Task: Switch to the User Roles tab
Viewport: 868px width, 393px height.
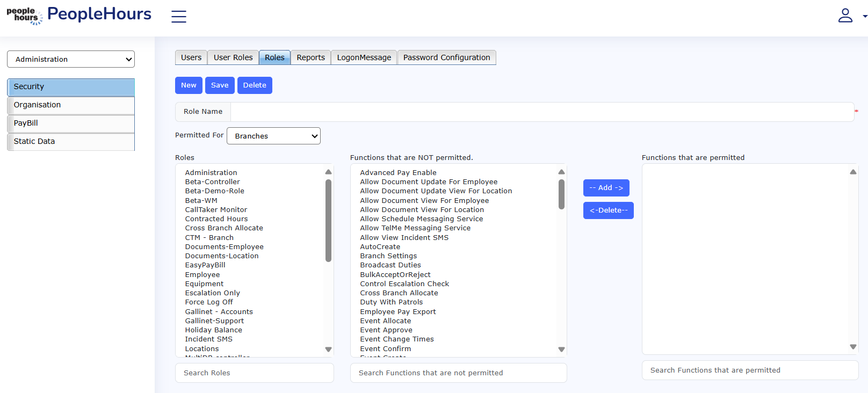Action: coord(233,57)
